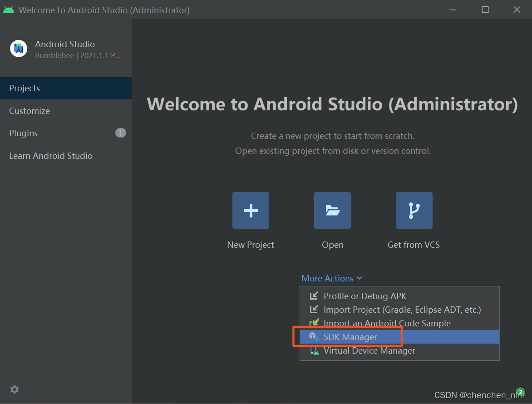
Task: Click the Get from VCS label
Action: [414, 245]
